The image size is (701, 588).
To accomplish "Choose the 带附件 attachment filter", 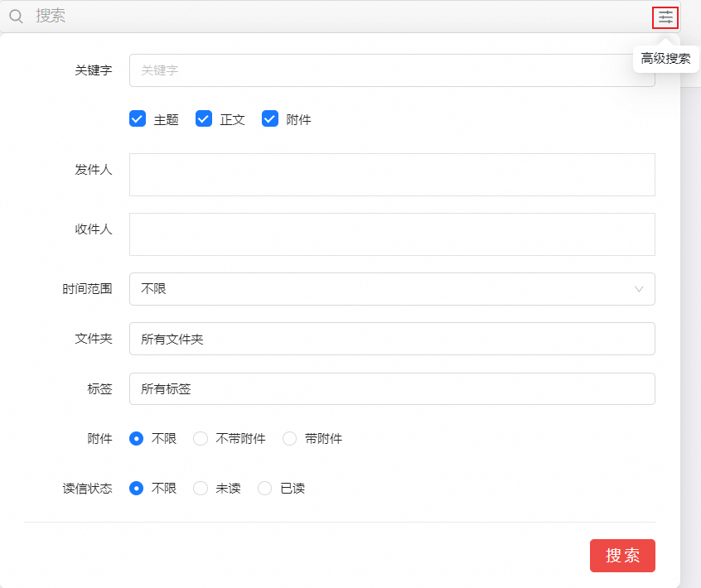I will point(289,438).
